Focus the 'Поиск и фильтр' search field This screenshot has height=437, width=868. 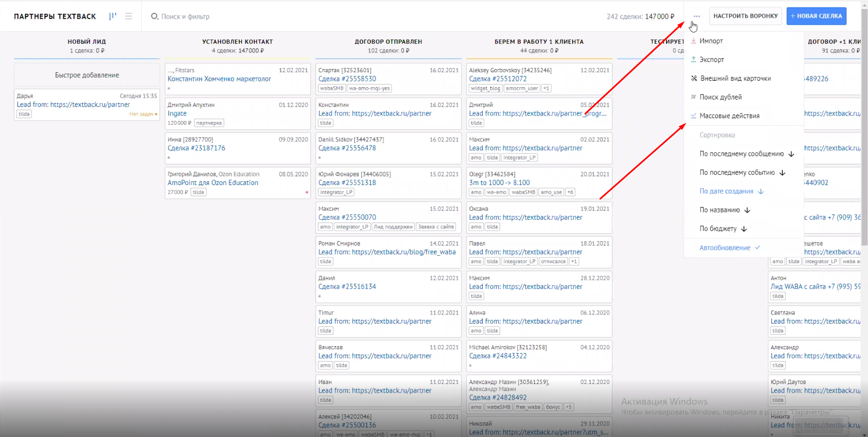click(186, 17)
